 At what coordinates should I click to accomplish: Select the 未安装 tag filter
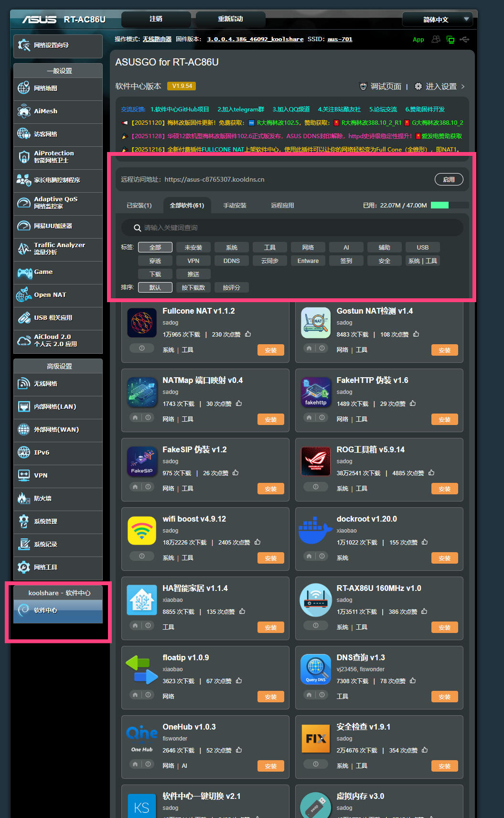coord(193,247)
